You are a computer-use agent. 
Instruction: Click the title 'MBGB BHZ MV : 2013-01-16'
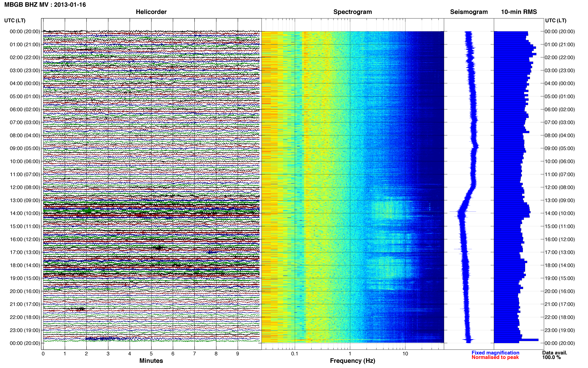tap(45, 5)
